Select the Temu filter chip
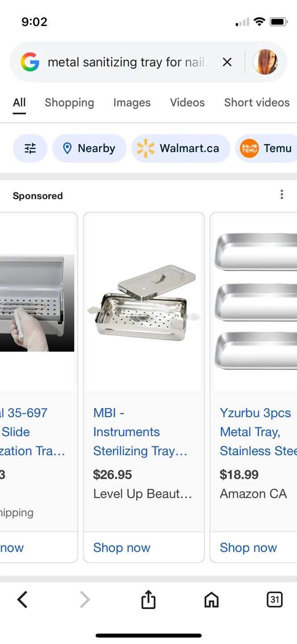 [266, 148]
